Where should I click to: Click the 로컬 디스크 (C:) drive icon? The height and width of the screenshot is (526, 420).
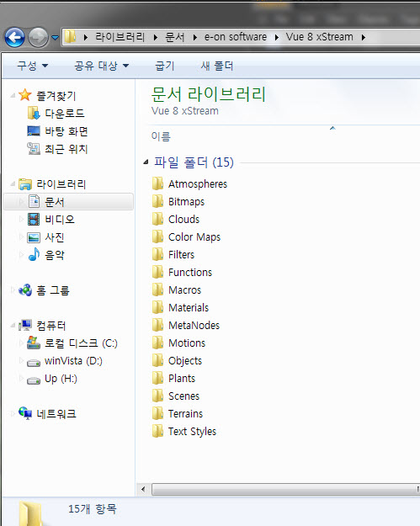coord(34,343)
